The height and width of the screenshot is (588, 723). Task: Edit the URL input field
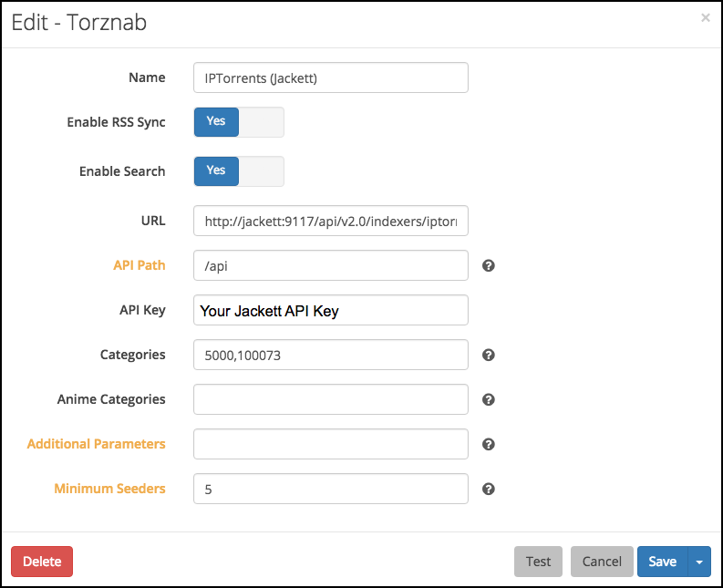[x=331, y=221]
